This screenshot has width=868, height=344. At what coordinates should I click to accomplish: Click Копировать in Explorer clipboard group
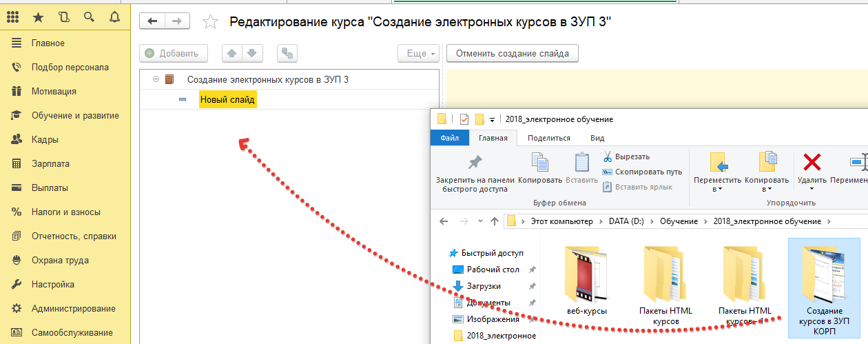point(540,170)
